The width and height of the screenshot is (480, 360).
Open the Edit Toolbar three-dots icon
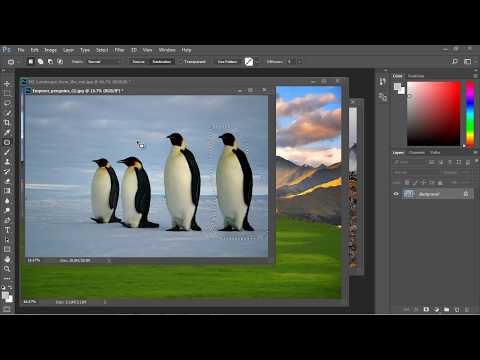[7, 278]
